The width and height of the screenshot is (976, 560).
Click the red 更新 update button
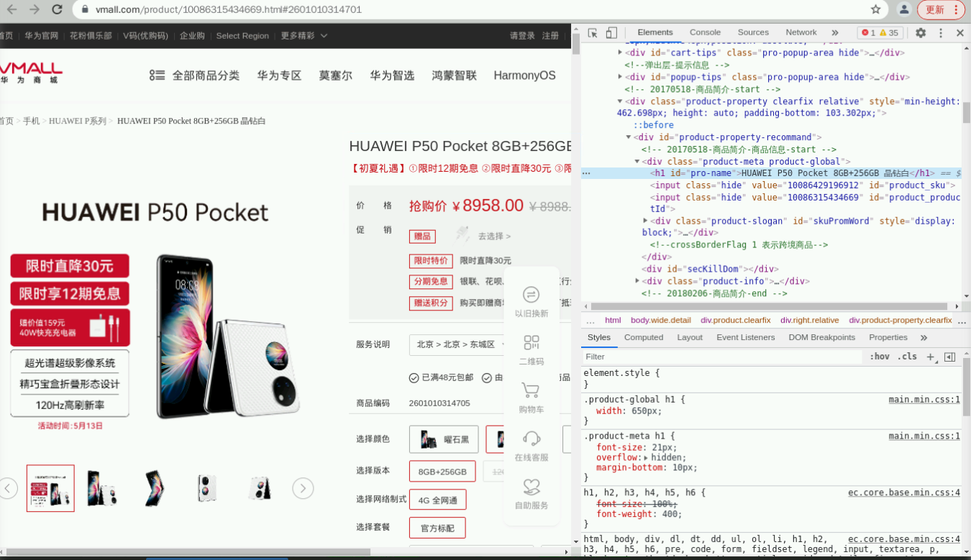[934, 9]
